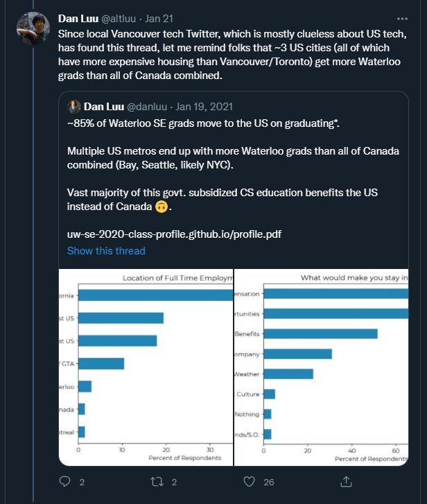
Task: Click the retweet arrows icon
Action: (157, 481)
